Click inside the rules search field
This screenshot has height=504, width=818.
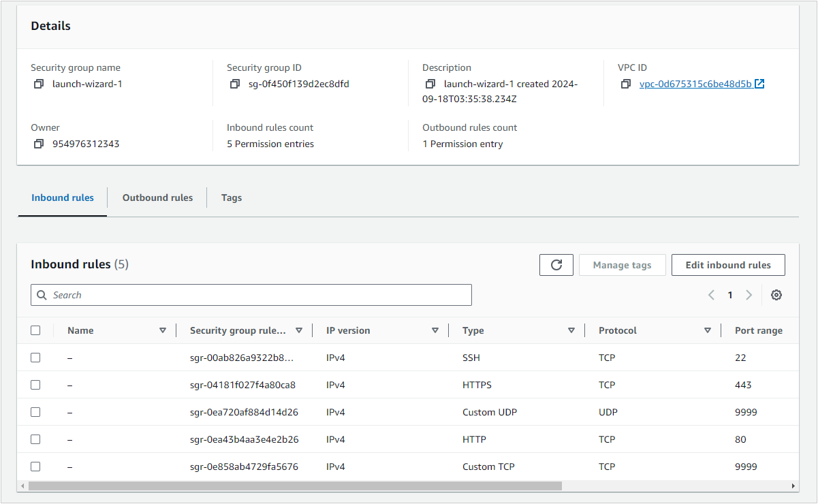(251, 294)
